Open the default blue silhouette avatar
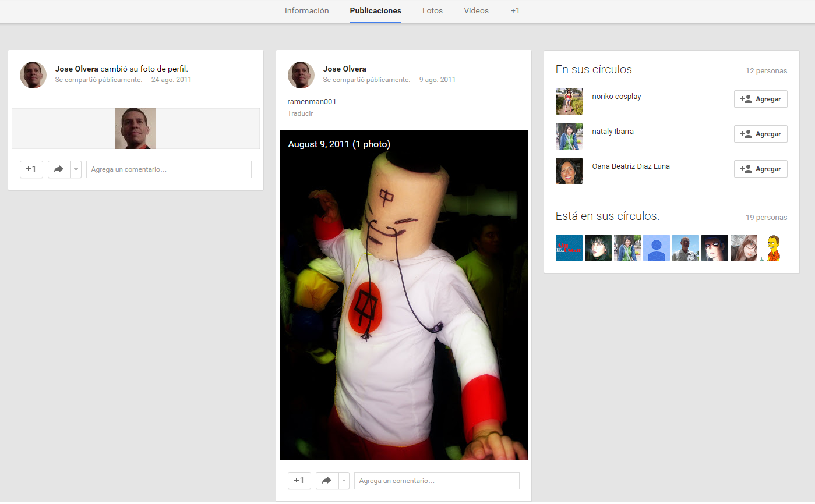The image size is (815, 504). click(x=657, y=248)
